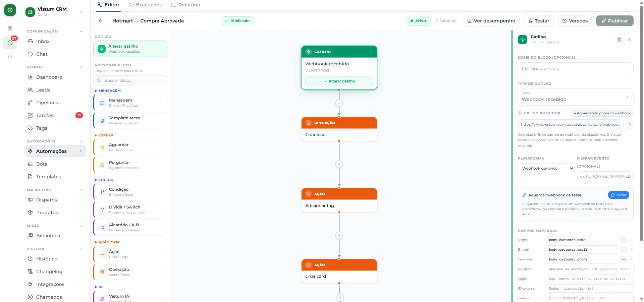Click the Testar button
Screen dimensions: 644x302
539,21
